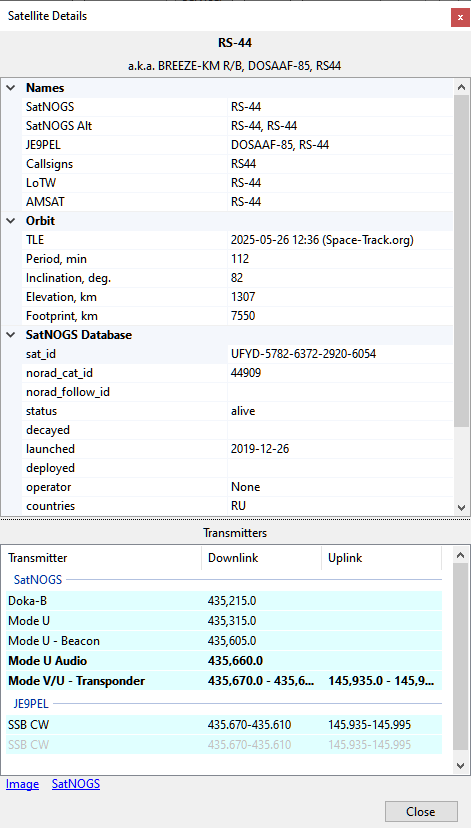The width and height of the screenshot is (473, 828).
Task: Open the Image link
Action: (x=22, y=784)
